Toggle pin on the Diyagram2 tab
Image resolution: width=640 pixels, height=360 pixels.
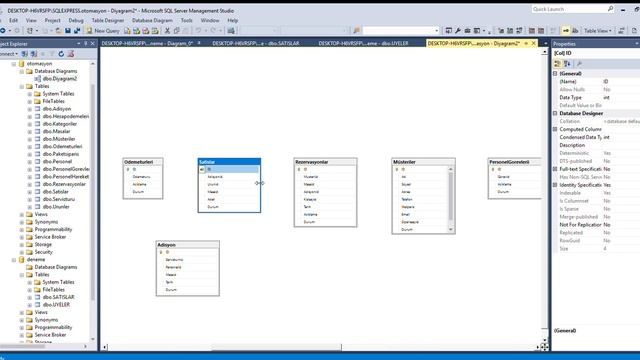[526, 43]
